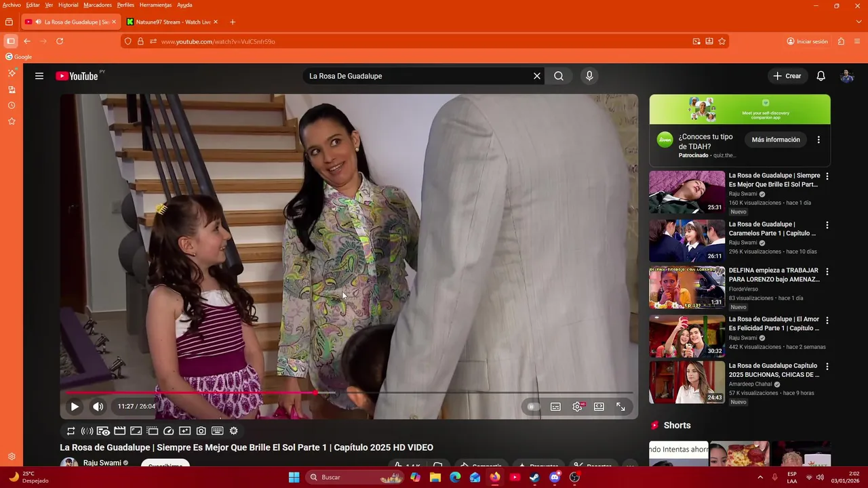The height and width of the screenshot is (488, 868).
Task: Toggle the browser sidebar button
Action: coord(10,41)
